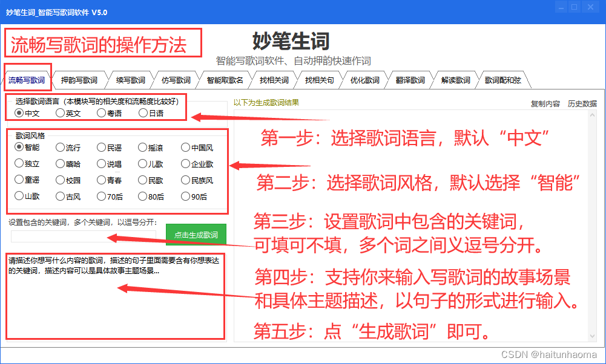Switch to the 流畅写歌词 tab
The width and height of the screenshot is (606, 364).
coord(27,80)
